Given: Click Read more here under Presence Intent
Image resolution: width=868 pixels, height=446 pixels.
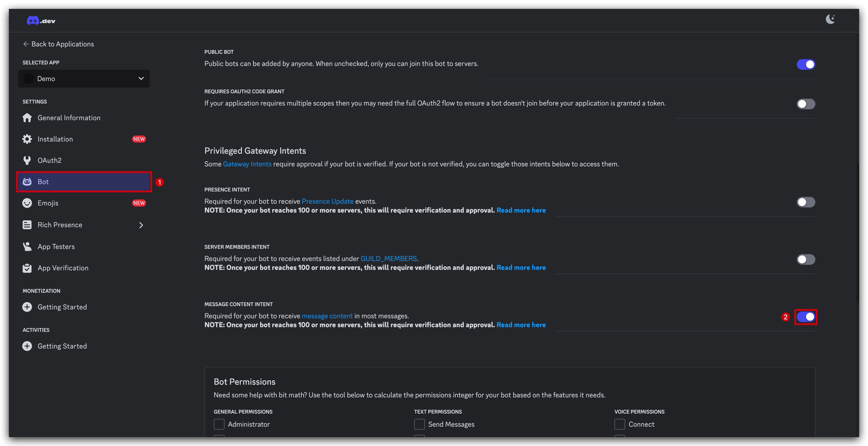Looking at the screenshot, I should point(521,210).
